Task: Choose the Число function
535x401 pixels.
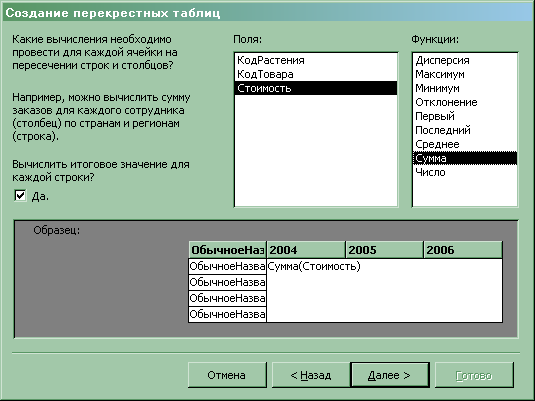Action: point(465,172)
